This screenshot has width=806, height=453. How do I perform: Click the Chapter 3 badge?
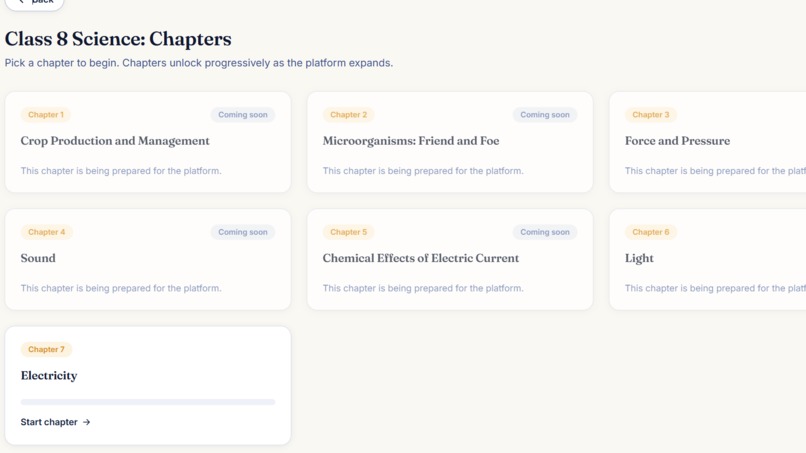pos(651,115)
